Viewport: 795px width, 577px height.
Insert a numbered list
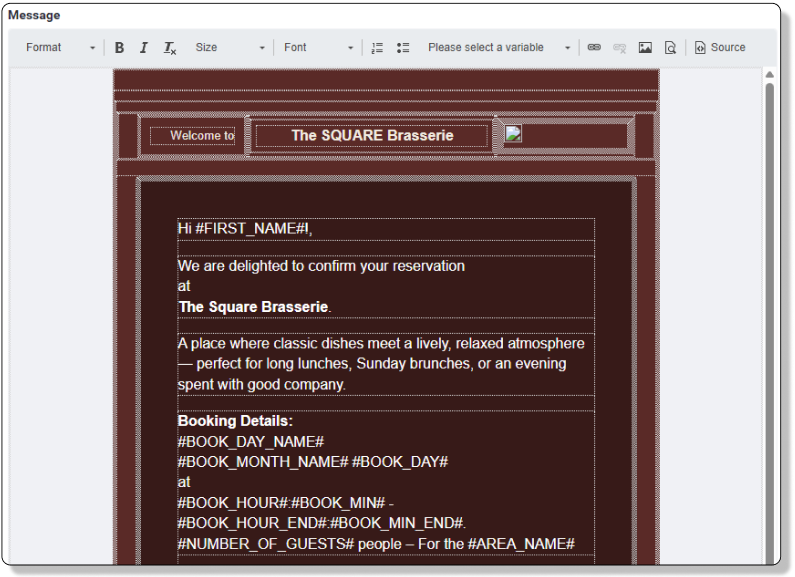377,48
